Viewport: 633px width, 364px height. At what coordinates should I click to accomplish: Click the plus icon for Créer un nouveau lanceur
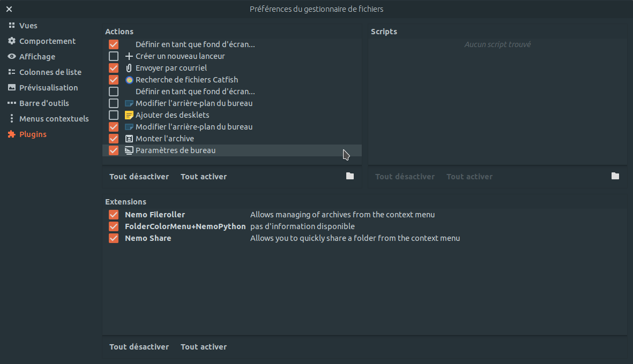pos(129,56)
